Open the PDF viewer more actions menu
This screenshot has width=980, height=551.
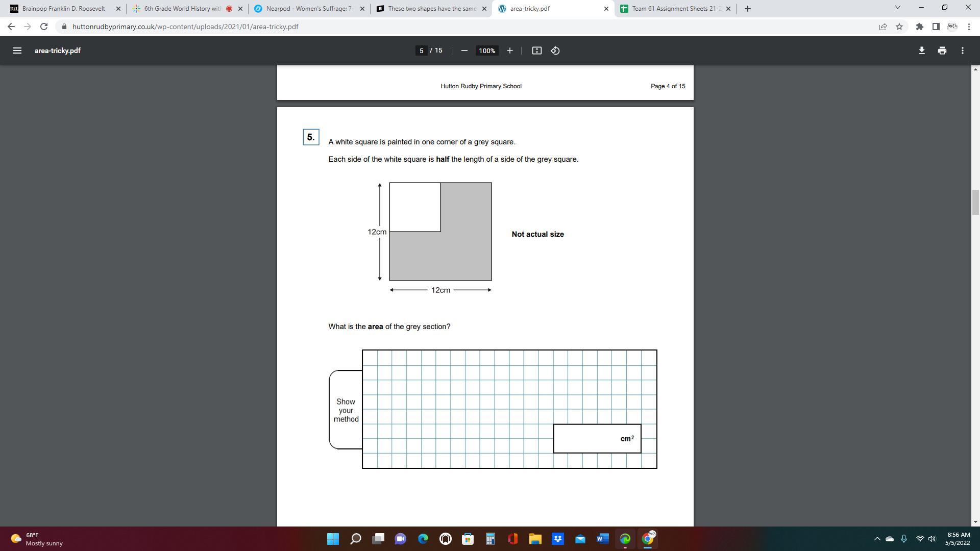pos(962,51)
